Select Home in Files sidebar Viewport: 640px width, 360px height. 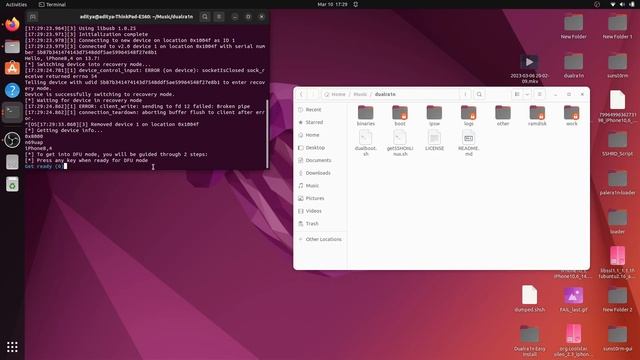tap(320, 135)
